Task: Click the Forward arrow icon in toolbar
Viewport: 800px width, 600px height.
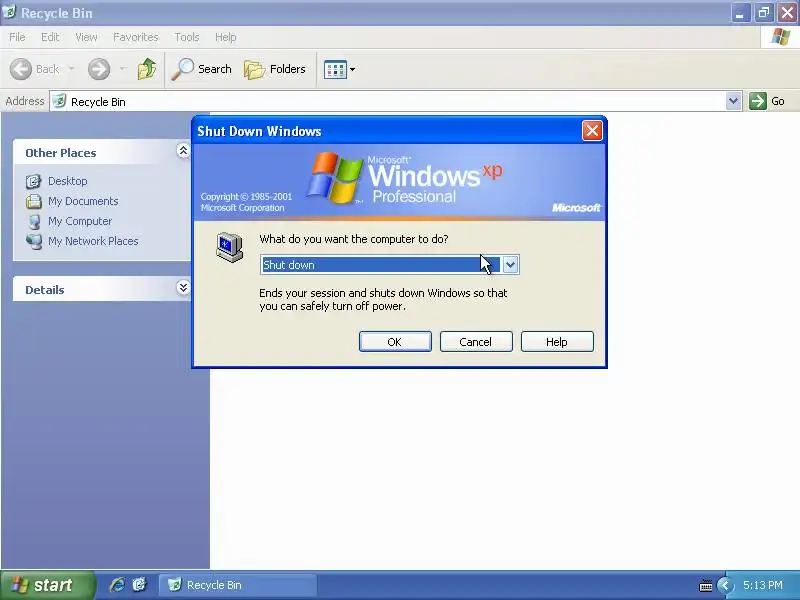Action: click(99, 69)
